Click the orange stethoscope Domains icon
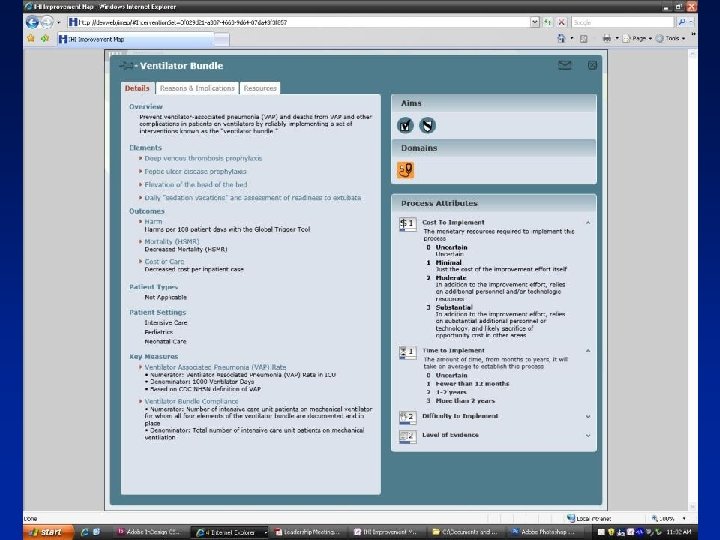Viewport: 720px width, 540px height. point(405,170)
